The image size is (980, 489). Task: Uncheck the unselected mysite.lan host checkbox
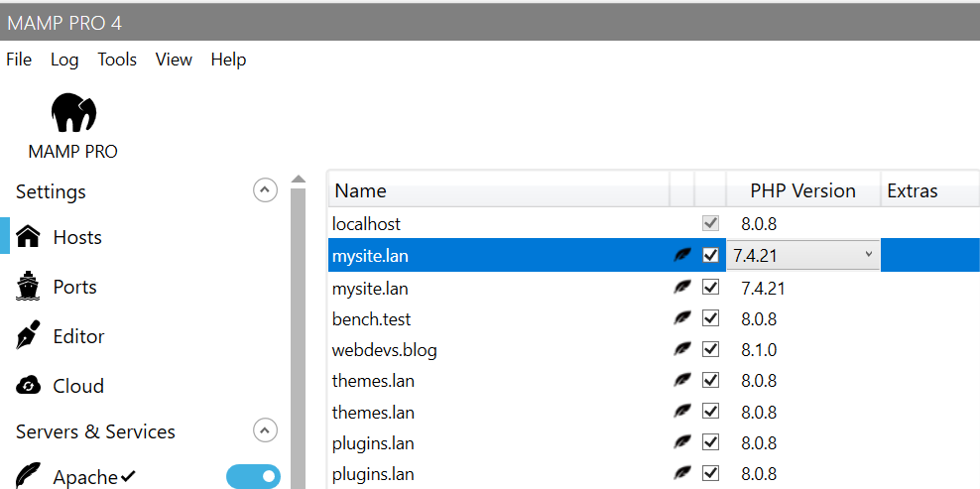pyautogui.click(x=710, y=288)
